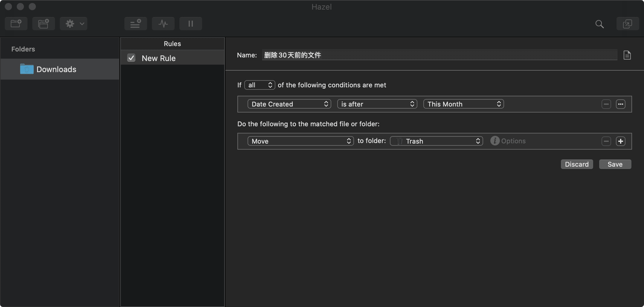Open the 'Date Created' attribute dropdown
This screenshot has height=307, width=644.
pyautogui.click(x=289, y=104)
